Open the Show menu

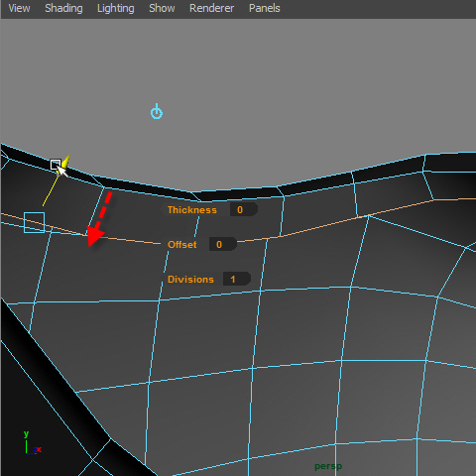162,8
